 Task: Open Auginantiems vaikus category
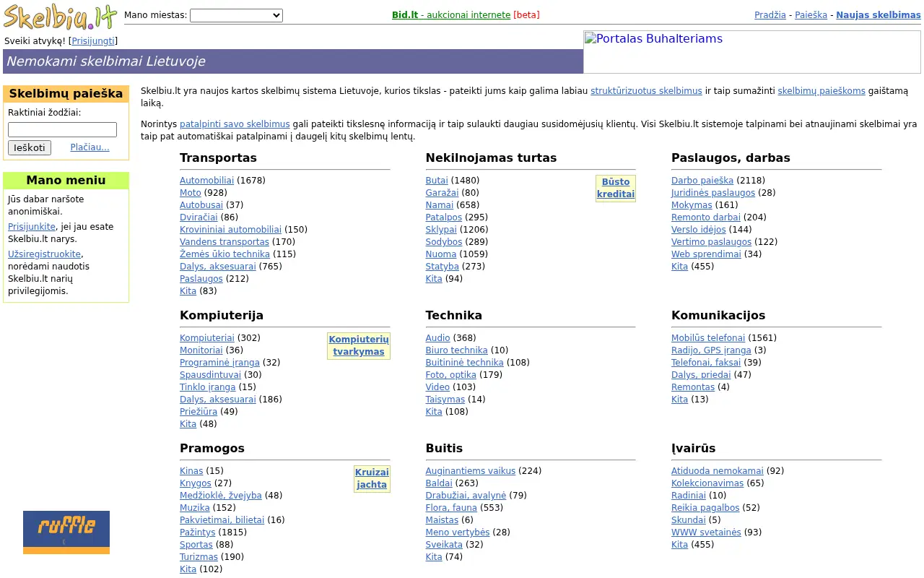pos(471,471)
